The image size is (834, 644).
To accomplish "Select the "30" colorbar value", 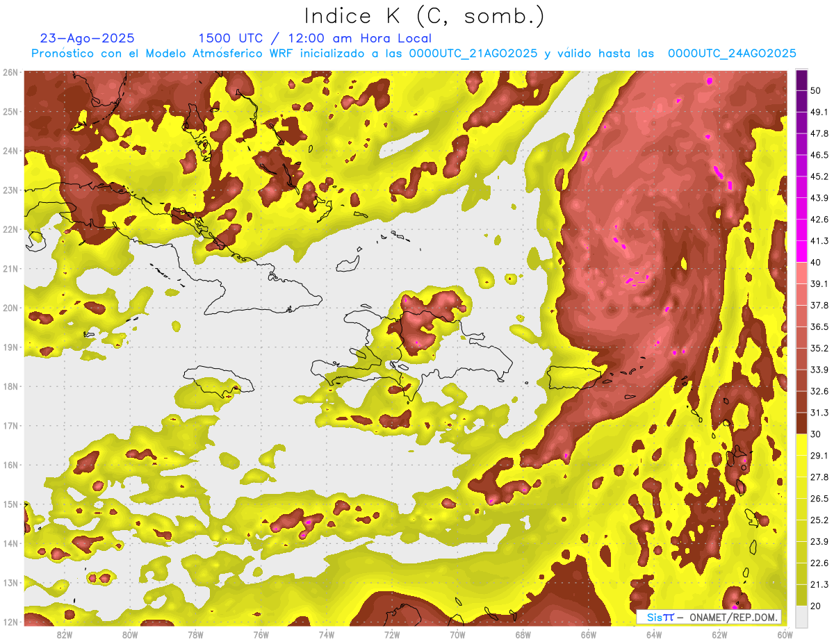I will [817, 434].
